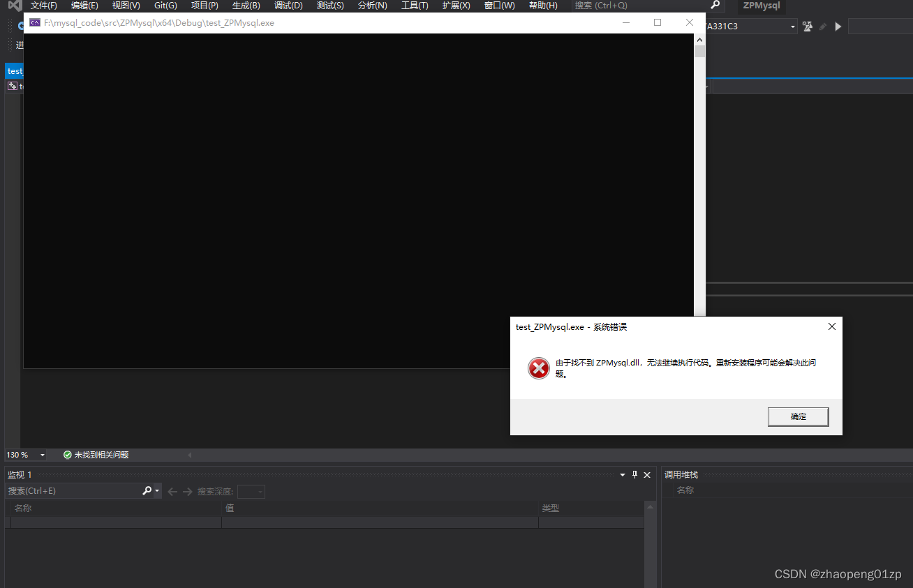Click the console scrollbar up arrow
Screen dimensions: 913x588
point(699,39)
